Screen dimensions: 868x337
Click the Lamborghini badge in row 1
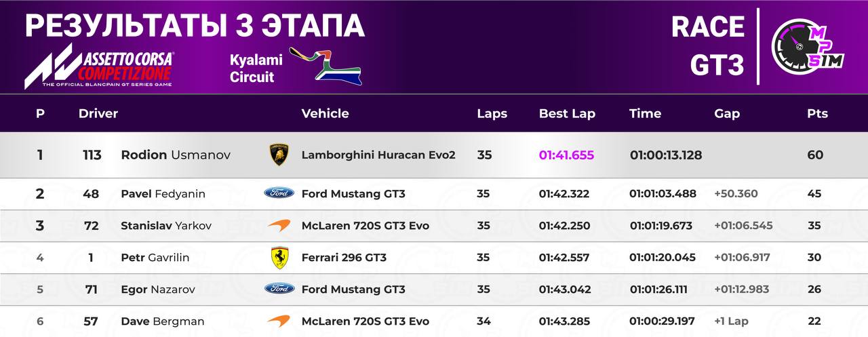pos(278,155)
